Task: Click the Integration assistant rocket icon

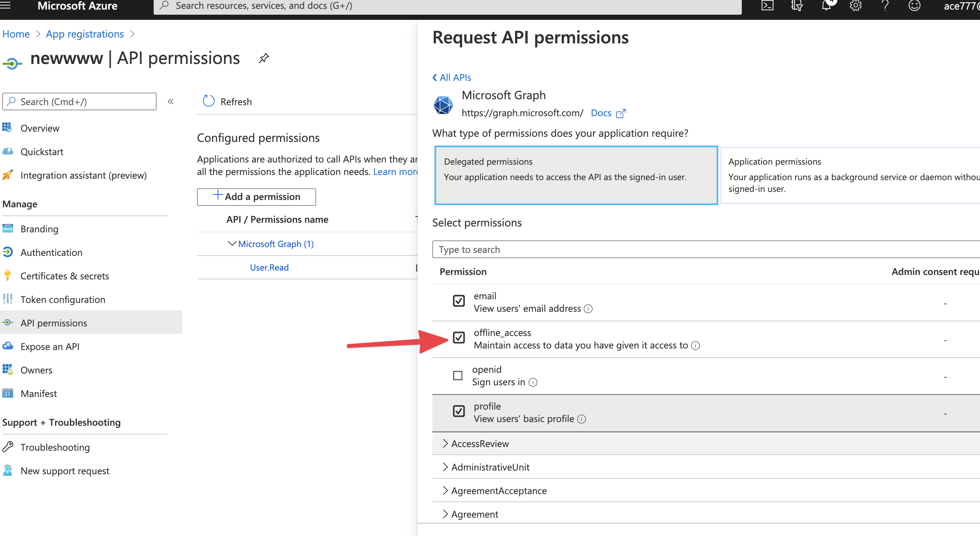Action: pos(7,175)
